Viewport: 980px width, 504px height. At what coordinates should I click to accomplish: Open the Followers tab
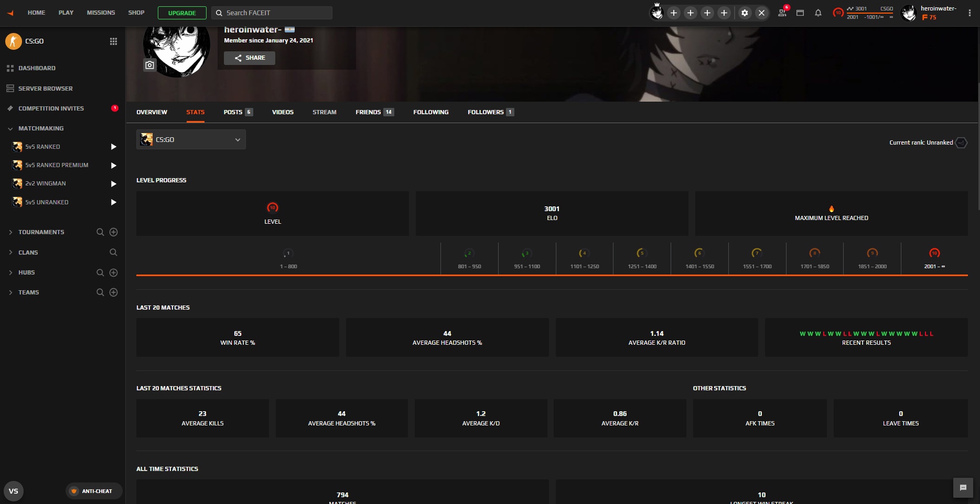click(491, 112)
